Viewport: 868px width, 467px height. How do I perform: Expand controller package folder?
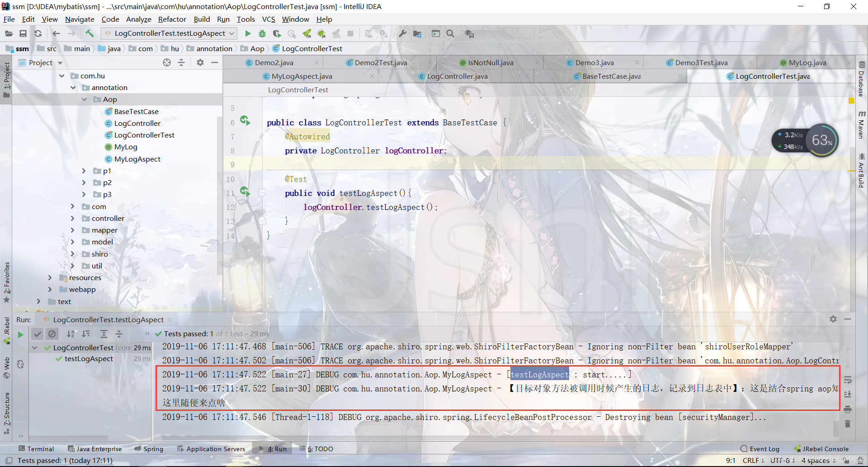[x=73, y=219]
